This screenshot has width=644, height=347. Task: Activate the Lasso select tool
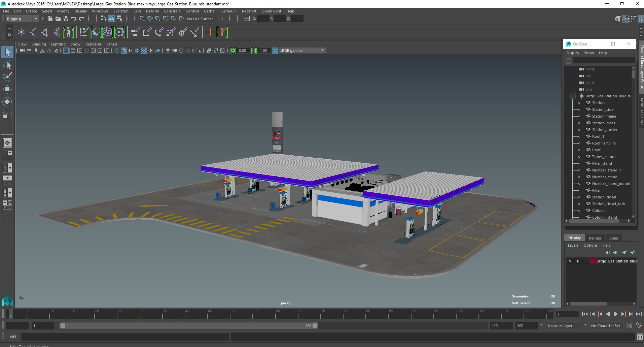7,64
